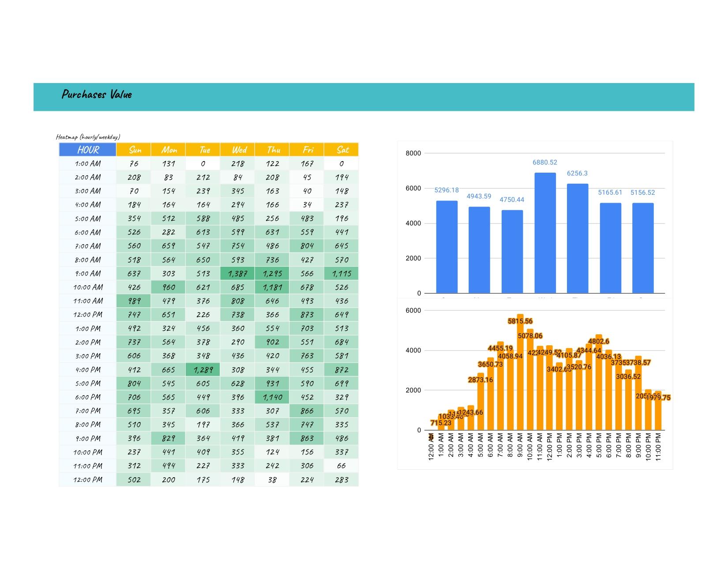Screen dimensions: 728x563
Task: Click the Wed column header
Action: (x=237, y=150)
